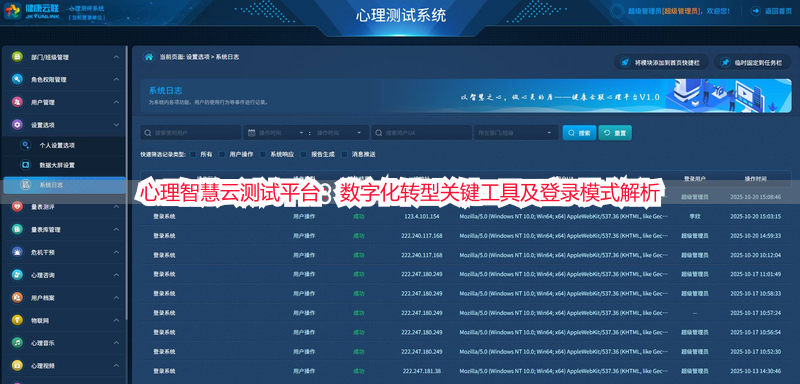The height and width of the screenshot is (384, 800).
Task: Open the 心理咨询 menu label
Action: pos(43,275)
